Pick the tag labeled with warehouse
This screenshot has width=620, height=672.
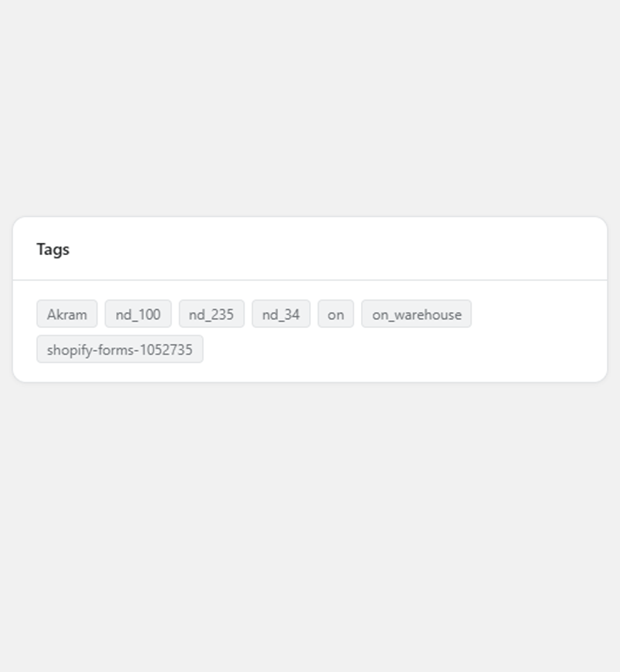coord(417,314)
